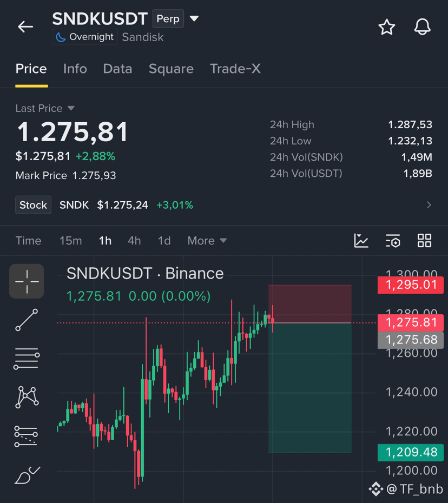Select the 4h chart interval
Viewport: 448px width, 503px height.
coord(134,241)
